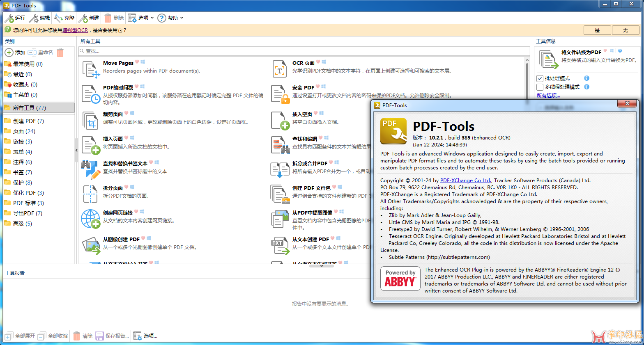Click the 创建 (Create) toolbar button
The image size is (644, 345).
tap(89, 18)
